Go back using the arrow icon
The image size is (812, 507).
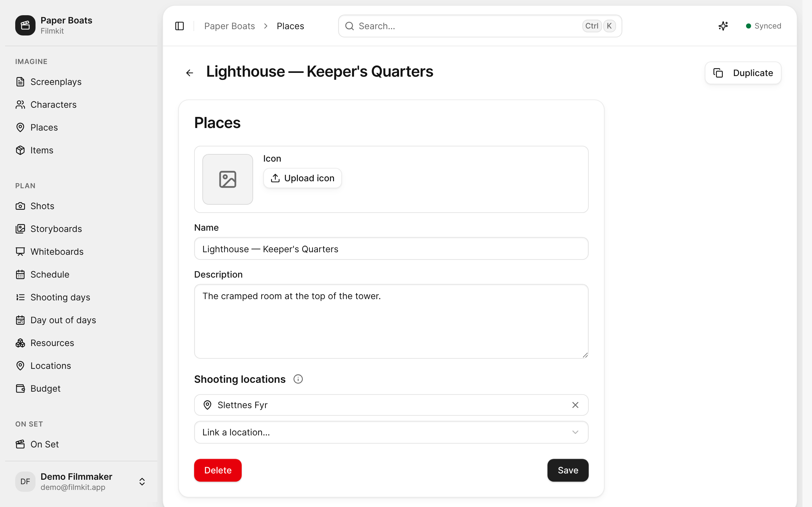[x=190, y=73]
